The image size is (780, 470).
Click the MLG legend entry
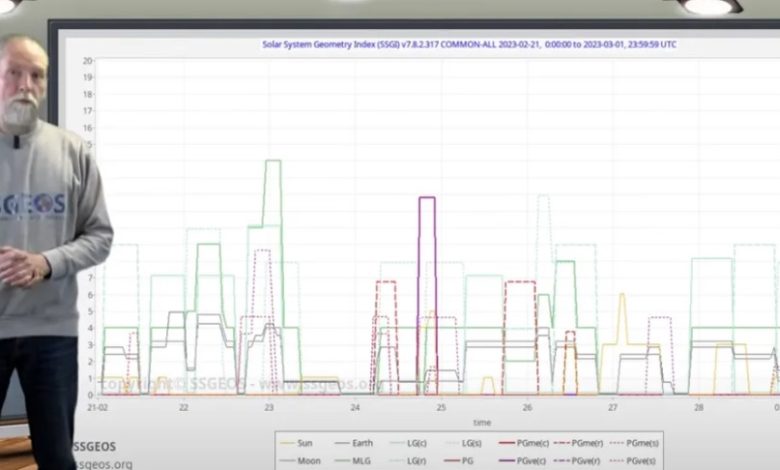[x=359, y=461]
